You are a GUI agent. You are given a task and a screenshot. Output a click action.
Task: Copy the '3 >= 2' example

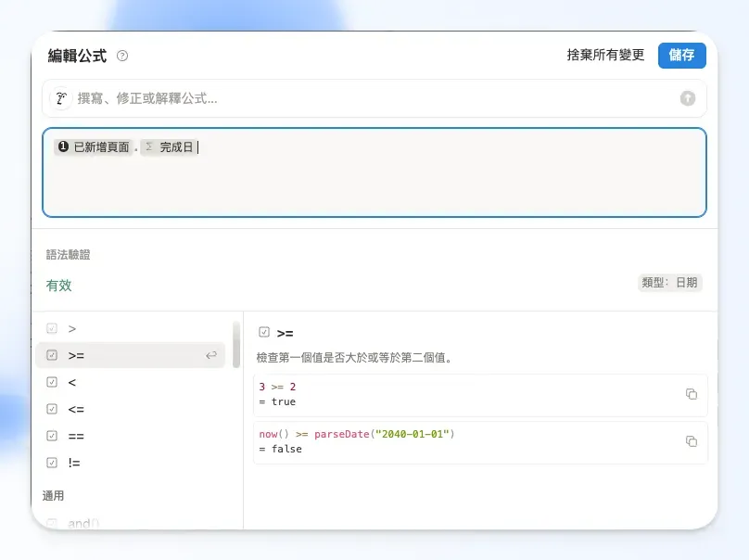(x=692, y=394)
